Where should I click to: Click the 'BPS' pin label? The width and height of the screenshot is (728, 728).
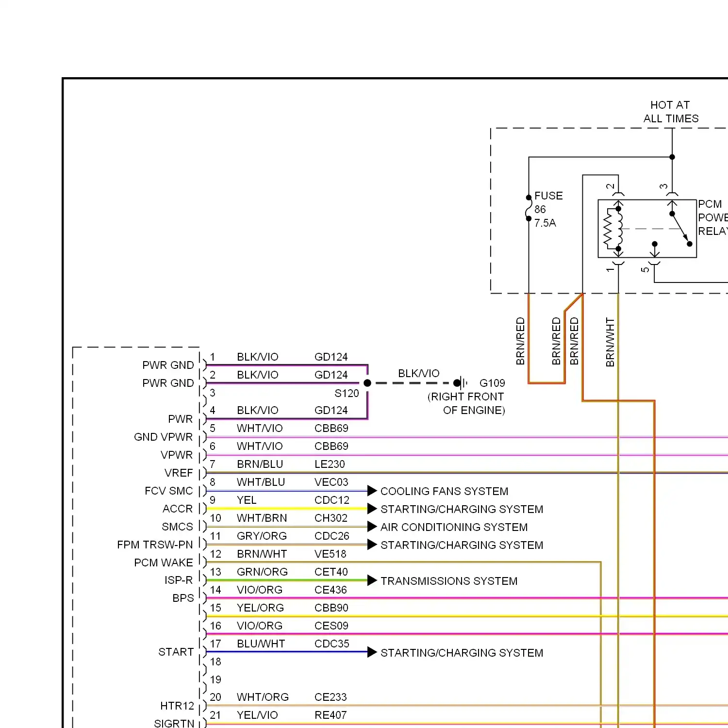point(183,598)
